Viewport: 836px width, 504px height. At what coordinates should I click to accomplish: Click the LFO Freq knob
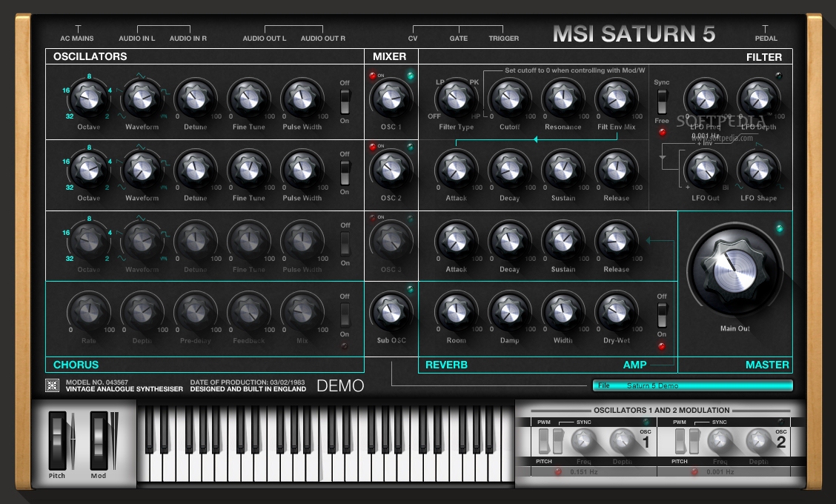[x=705, y=99]
